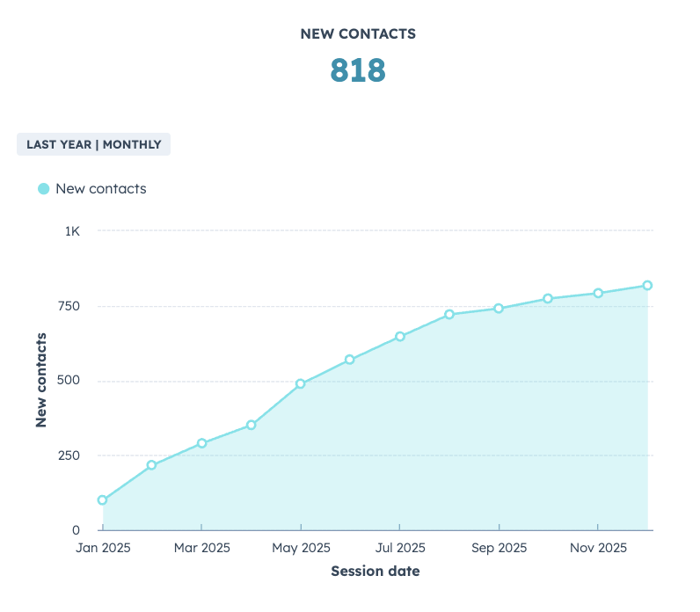This screenshot has width=700, height=612.
Task: Select the Apr 2025 data point marker
Action: coord(252,425)
